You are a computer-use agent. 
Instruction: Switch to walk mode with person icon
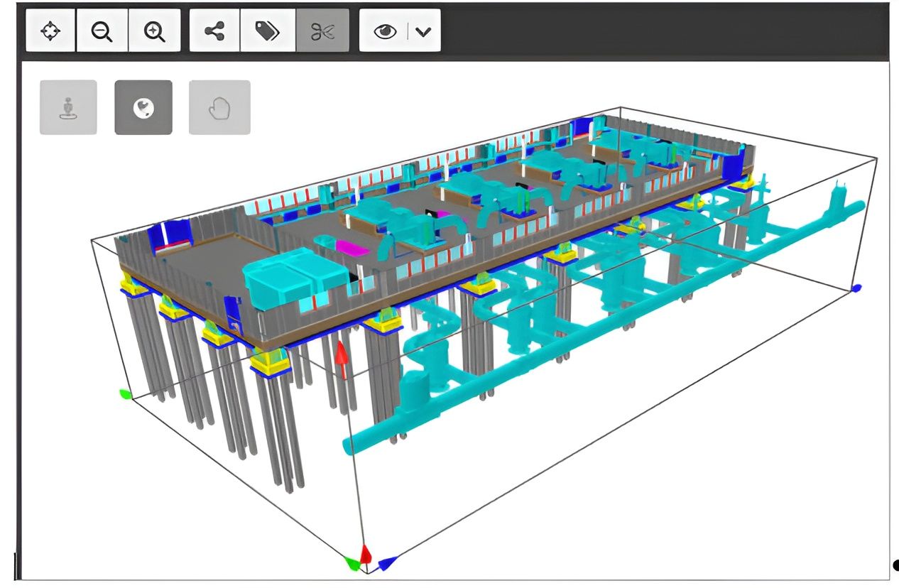coord(67,107)
